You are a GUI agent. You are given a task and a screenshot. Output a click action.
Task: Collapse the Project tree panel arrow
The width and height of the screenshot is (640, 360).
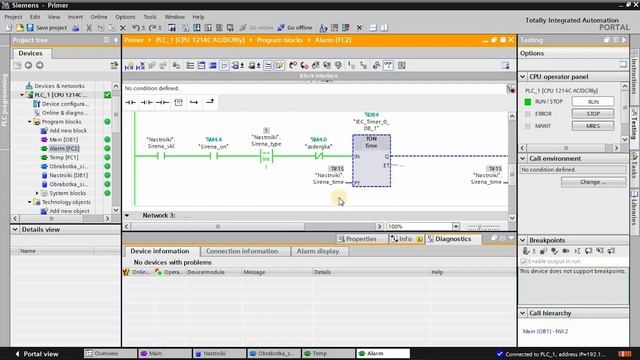point(116,40)
